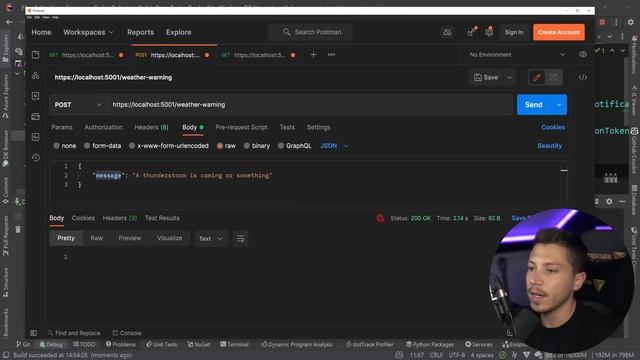Open the APIs sidebar icon
Viewport: 640px width, 360px height.
36,76
